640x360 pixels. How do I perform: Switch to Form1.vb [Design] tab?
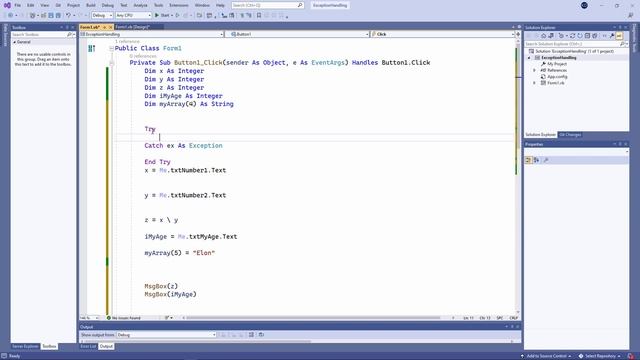133,27
